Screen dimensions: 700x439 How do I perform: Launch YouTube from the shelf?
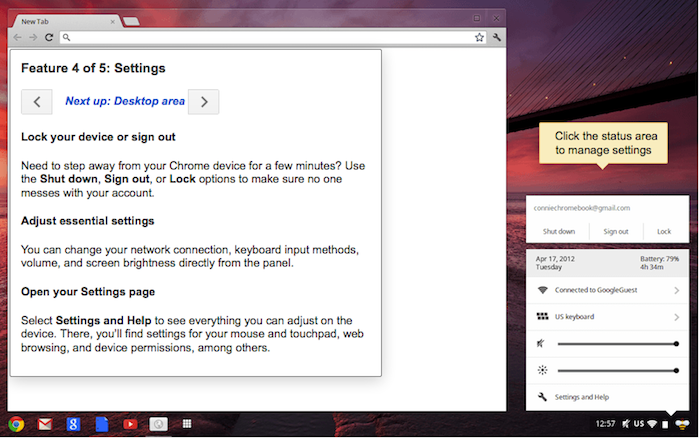coord(129,424)
